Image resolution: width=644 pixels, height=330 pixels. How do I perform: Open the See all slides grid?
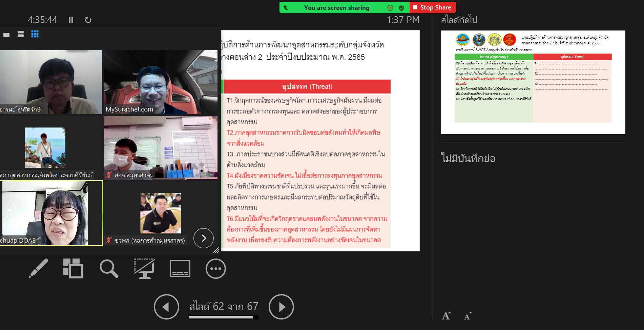click(73, 268)
